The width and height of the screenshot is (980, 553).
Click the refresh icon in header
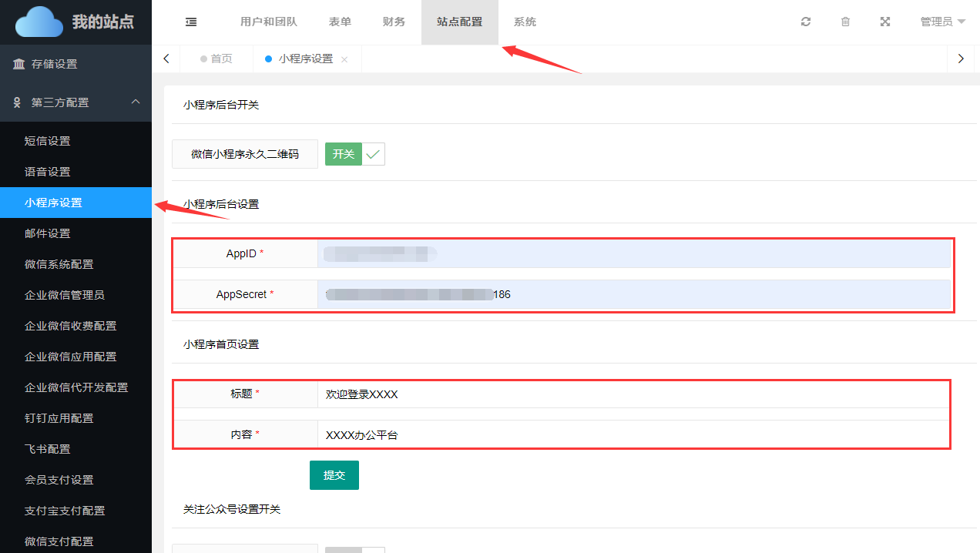tap(806, 22)
